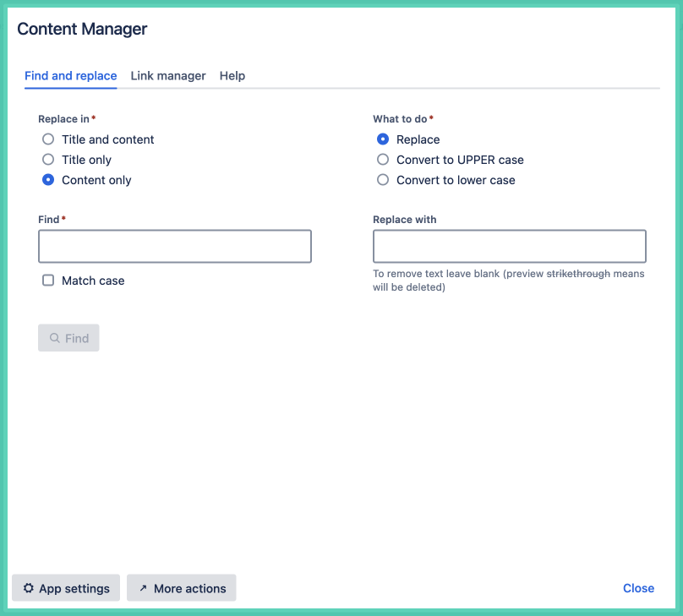This screenshot has height=616, width=683.
Task: Focus the Find text input field
Action: 175,246
